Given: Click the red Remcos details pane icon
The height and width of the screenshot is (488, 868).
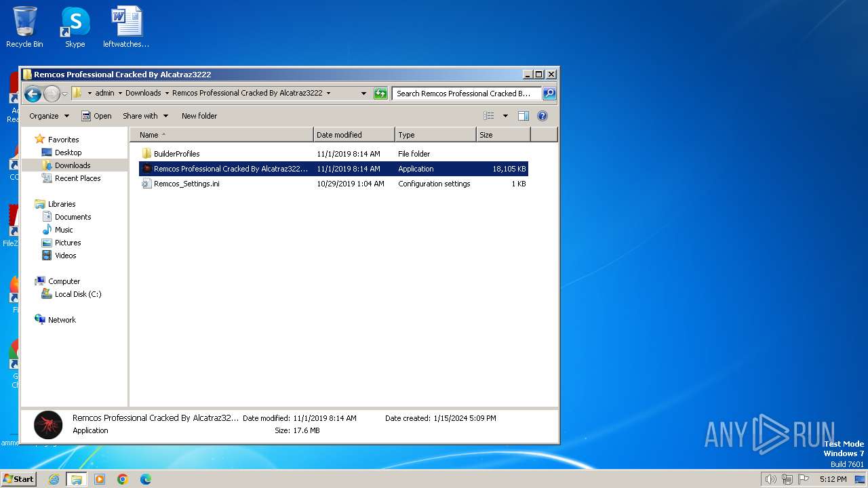Looking at the screenshot, I should [48, 424].
